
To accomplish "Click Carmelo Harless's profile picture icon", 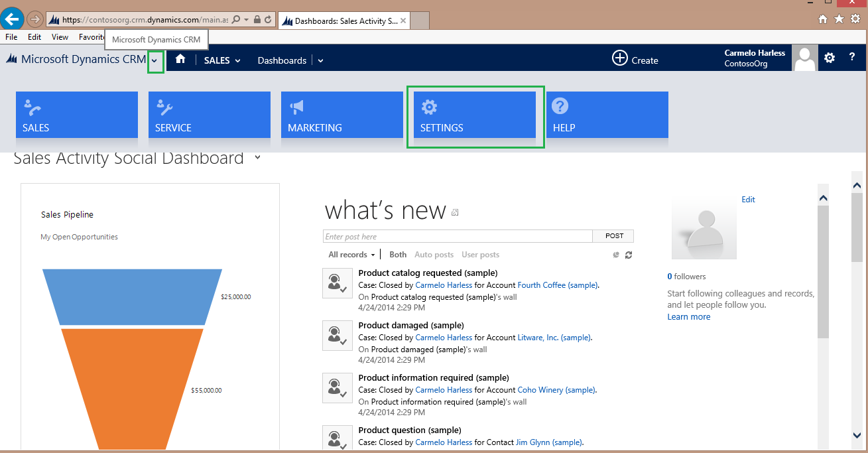I will pos(804,58).
